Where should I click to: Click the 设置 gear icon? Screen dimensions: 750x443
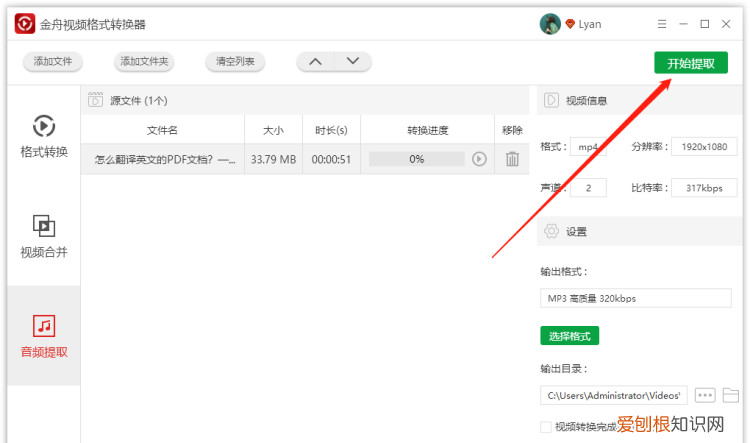coord(551,231)
